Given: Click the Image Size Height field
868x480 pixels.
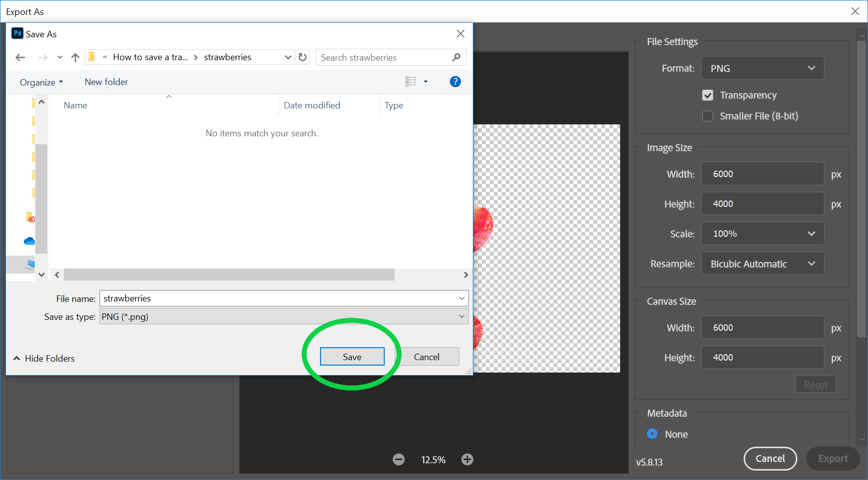Looking at the screenshot, I should click(762, 203).
